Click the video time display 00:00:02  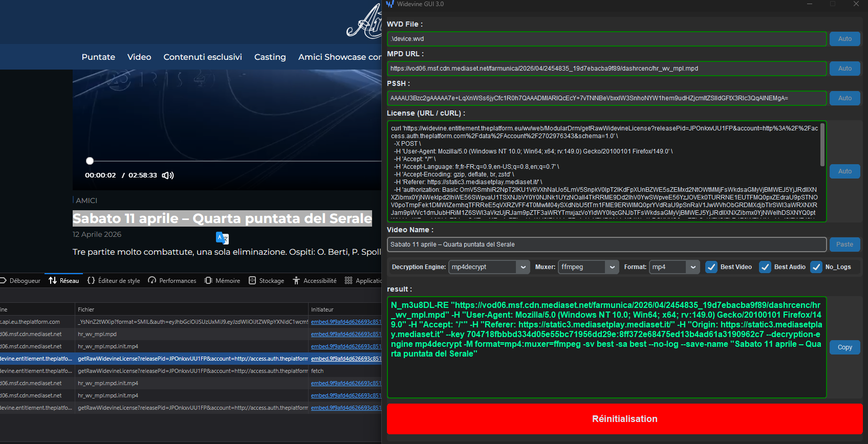coord(100,175)
